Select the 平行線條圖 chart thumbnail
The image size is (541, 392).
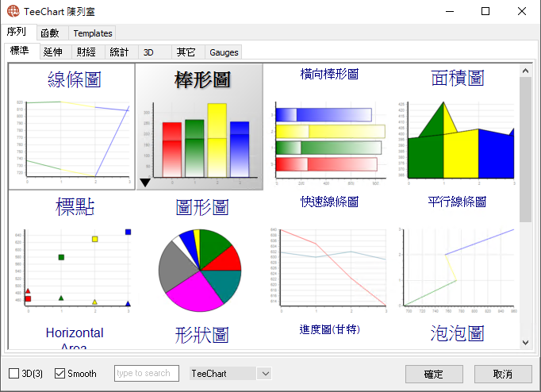pos(457,254)
